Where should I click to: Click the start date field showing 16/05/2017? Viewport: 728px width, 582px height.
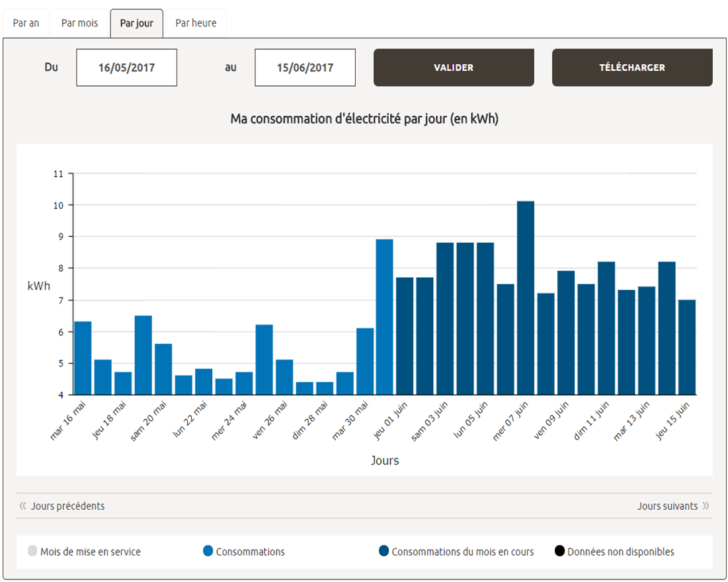click(x=126, y=67)
